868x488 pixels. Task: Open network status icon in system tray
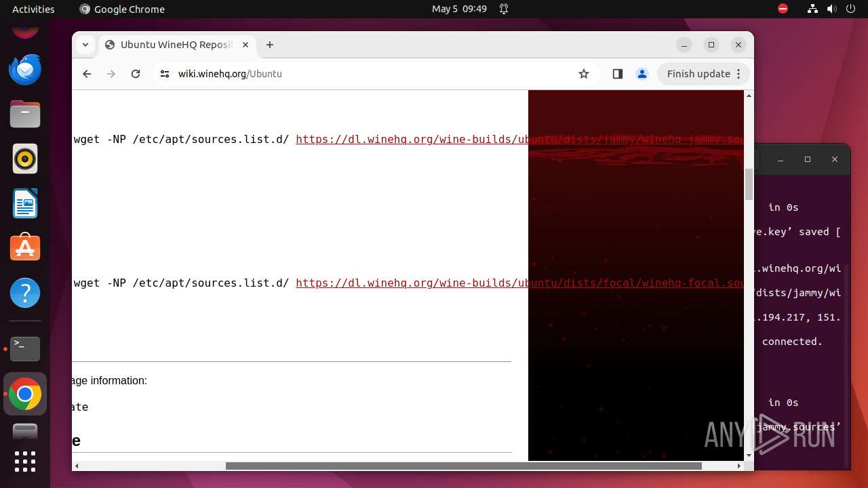(812, 9)
